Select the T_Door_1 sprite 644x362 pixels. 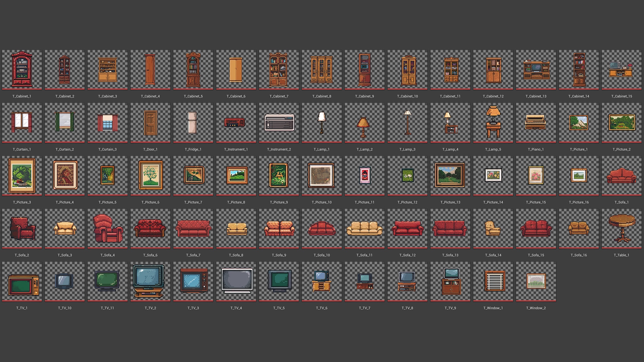(x=150, y=122)
